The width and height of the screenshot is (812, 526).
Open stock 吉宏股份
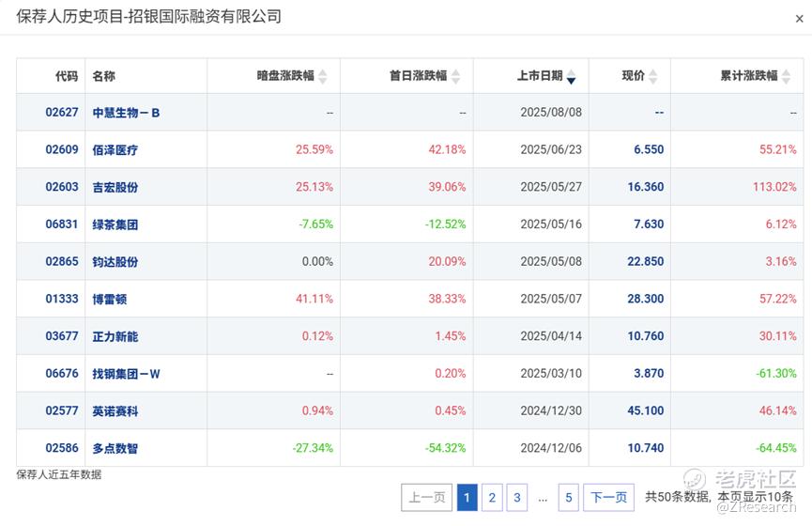[x=115, y=187]
